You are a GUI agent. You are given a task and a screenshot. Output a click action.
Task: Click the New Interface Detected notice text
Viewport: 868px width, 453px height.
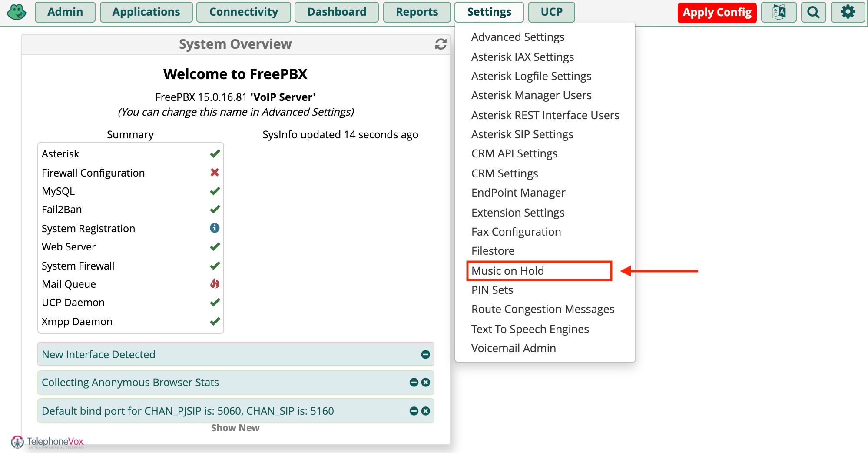[99, 354]
